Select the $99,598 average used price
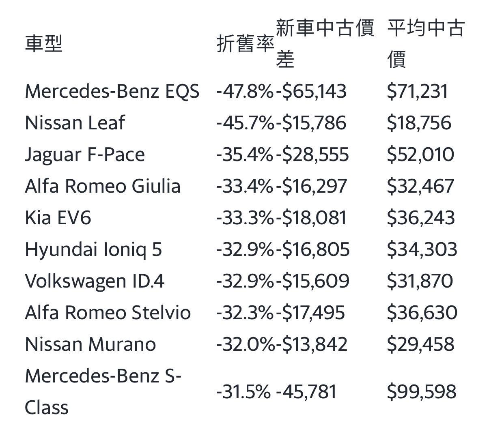This screenshot has width=504, height=421. point(422,392)
